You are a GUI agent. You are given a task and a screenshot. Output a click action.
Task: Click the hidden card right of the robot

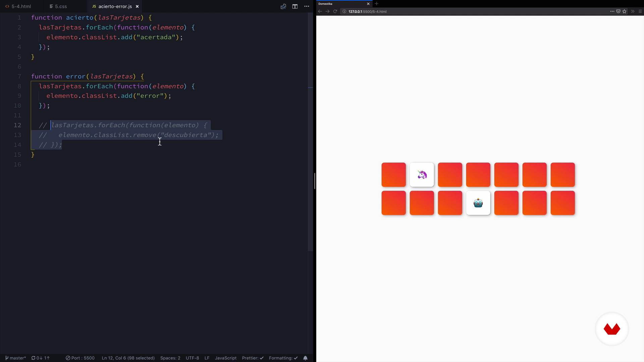506,203
